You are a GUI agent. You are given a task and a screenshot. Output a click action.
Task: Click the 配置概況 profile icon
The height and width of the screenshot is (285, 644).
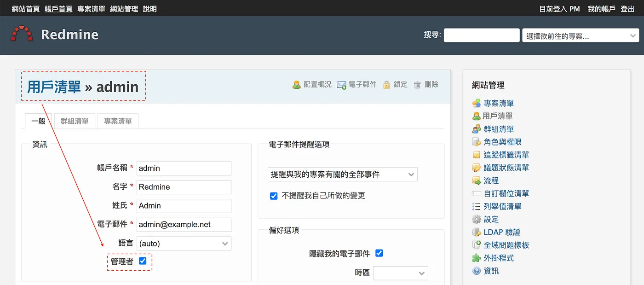click(297, 85)
